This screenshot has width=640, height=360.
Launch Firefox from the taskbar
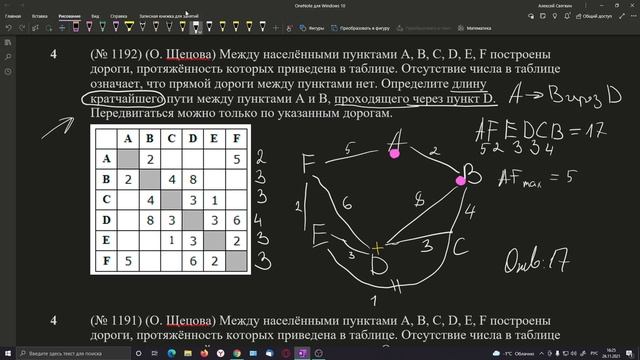point(204,353)
